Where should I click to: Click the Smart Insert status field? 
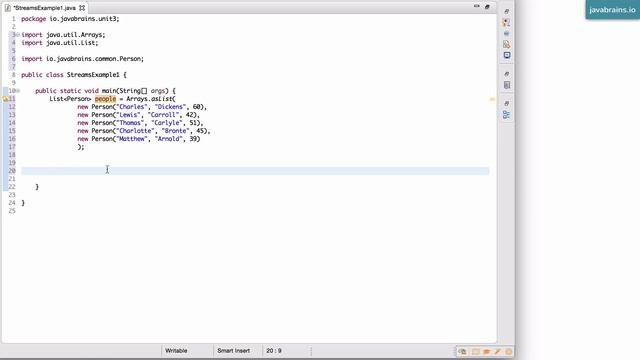click(233, 351)
